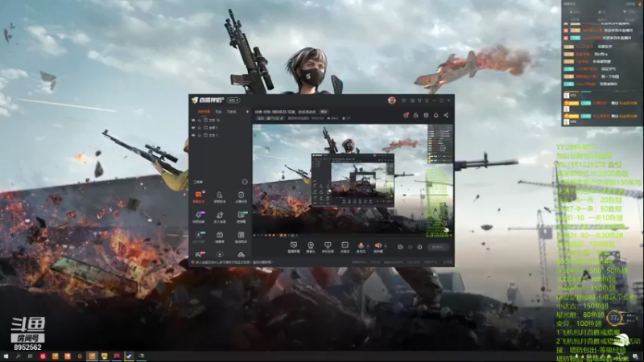Open the microphone voice tool with purple badge
This screenshot has width=644, height=362.
tap(199, 216)
